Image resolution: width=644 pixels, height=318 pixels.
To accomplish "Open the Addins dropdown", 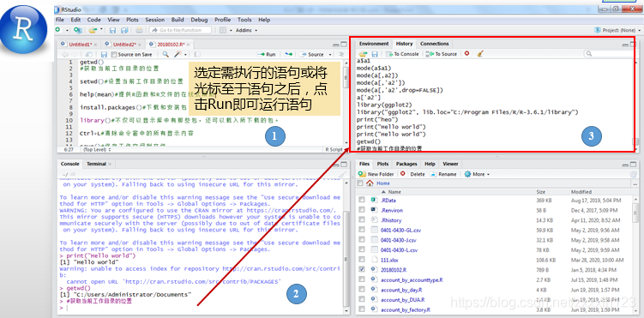I will coord(246,30).
